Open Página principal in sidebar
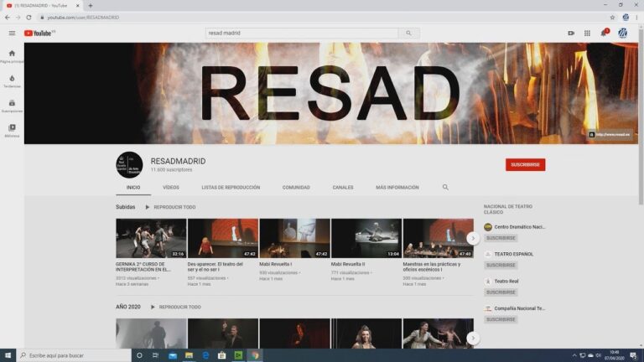The image size is (644, 362). pos(12,56)
